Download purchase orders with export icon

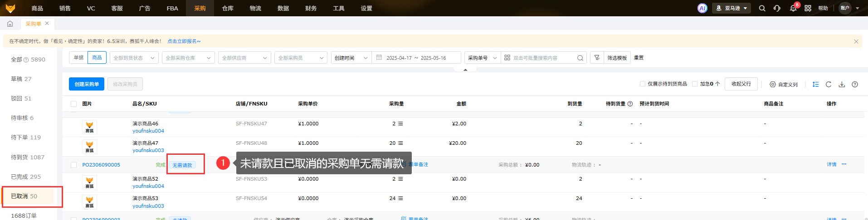pyautogui.click(x=842, y=84)
